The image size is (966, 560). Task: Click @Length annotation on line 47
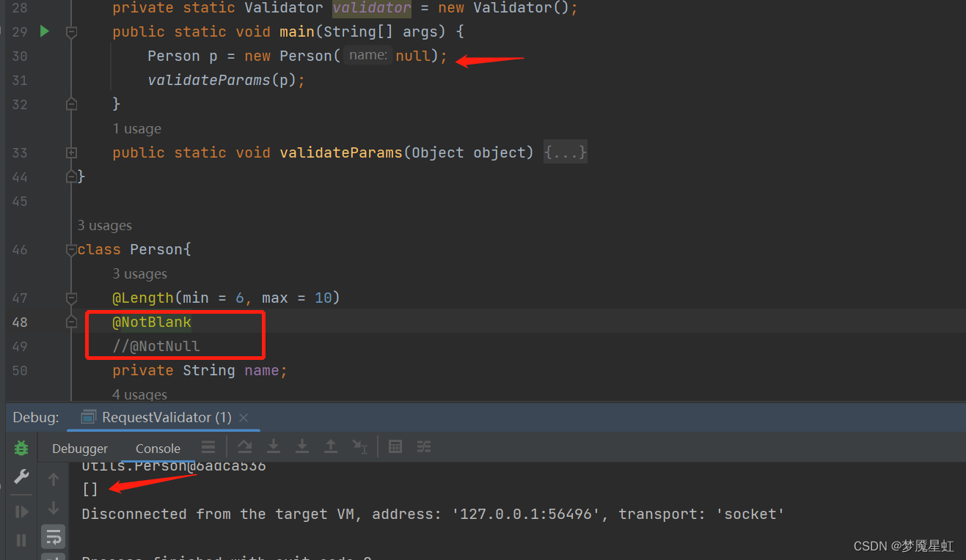pyautogui.click(x=143, y=298)
